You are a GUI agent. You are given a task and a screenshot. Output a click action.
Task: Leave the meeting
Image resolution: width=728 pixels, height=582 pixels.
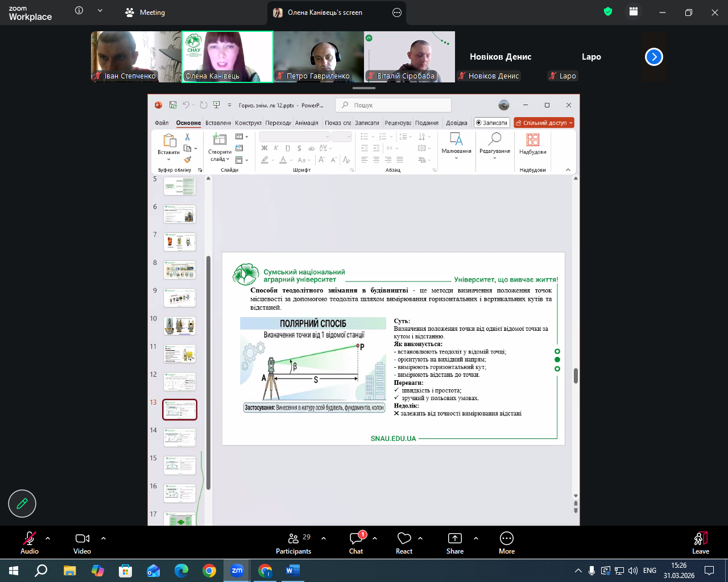coord(700,543)
